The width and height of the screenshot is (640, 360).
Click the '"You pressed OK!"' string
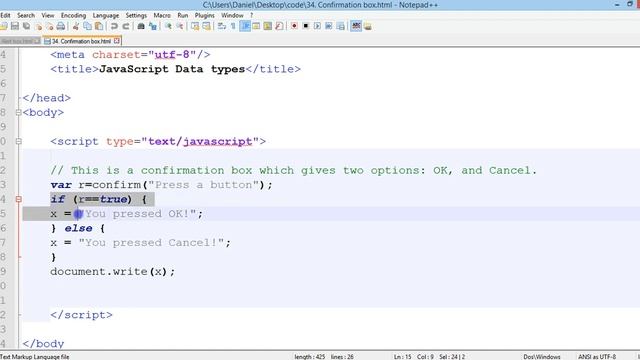[x=137, y=214]
